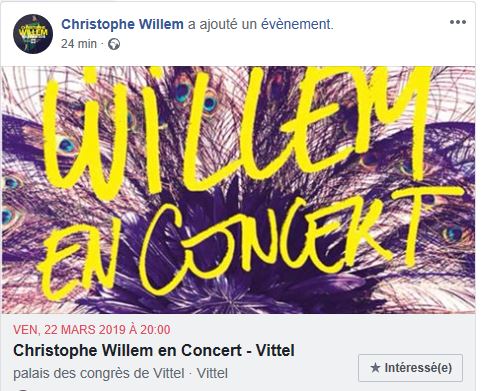Open the Christophe Willem en Concert - Vittel event title
Screen dimensions: 484x391
click(x=154, y=350)
